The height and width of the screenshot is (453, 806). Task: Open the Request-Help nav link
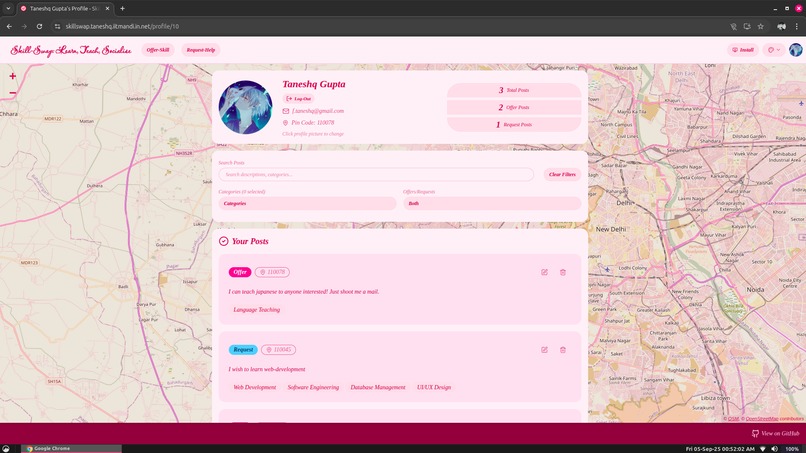tap(200, 50)
